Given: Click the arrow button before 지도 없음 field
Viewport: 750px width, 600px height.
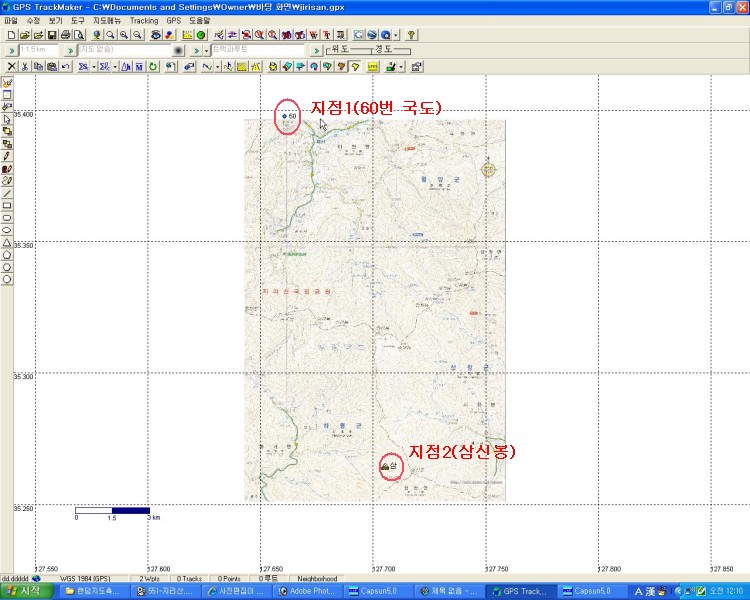Looking at the screenshot, I should 70,50.
